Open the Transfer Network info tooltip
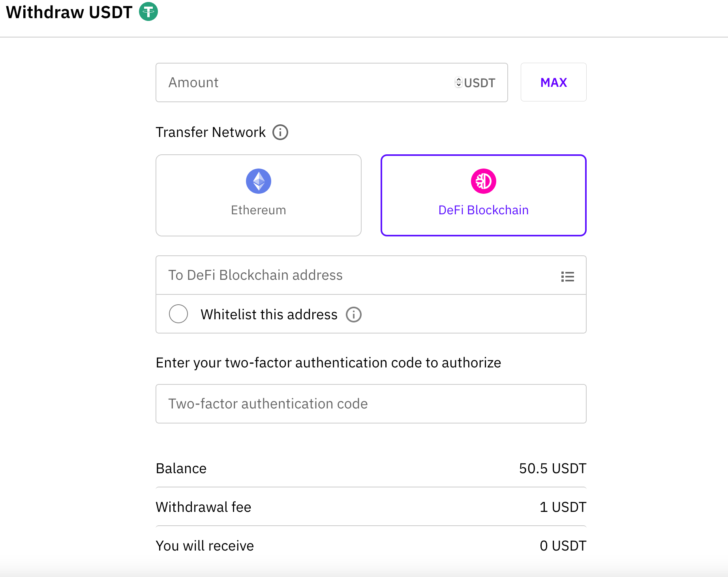The width and height of the screenshot is (728, 577). [280, 132]
